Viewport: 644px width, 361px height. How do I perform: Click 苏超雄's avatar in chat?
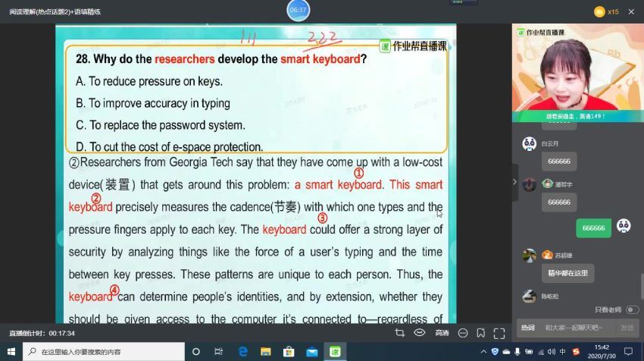tap(529, 256)
